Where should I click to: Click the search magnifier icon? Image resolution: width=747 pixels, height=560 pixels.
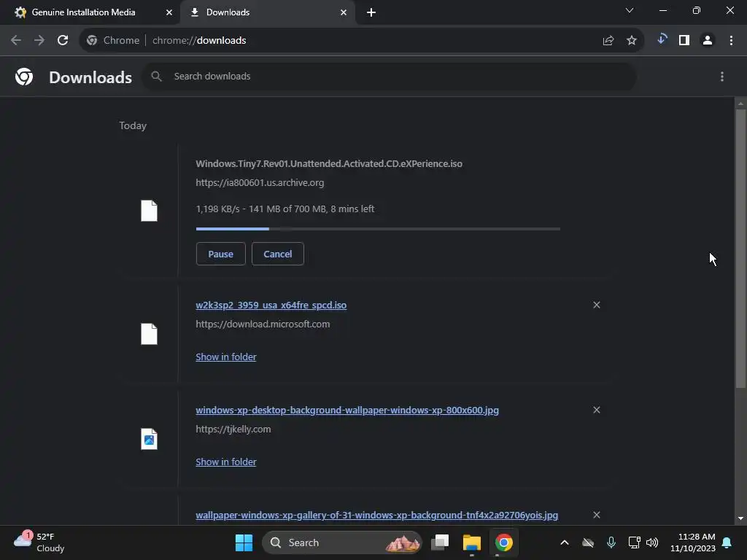pyautogui.click(x=156, y=76)
